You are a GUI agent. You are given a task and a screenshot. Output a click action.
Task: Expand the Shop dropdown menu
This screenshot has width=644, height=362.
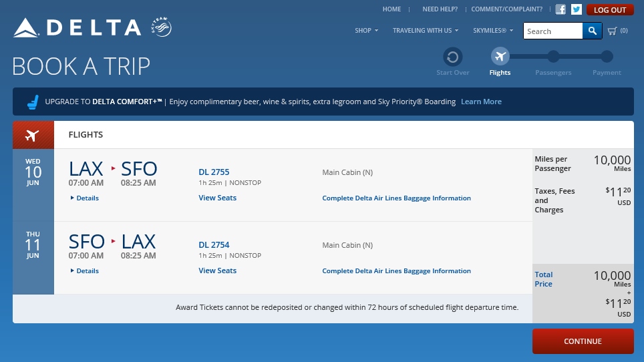click(366, 31)
